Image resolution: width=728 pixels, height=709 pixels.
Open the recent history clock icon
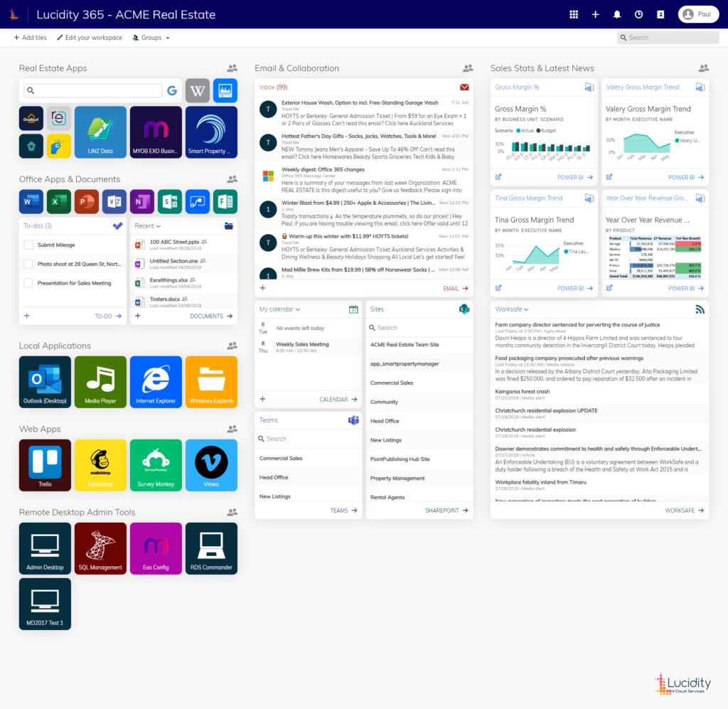point(639,14)
